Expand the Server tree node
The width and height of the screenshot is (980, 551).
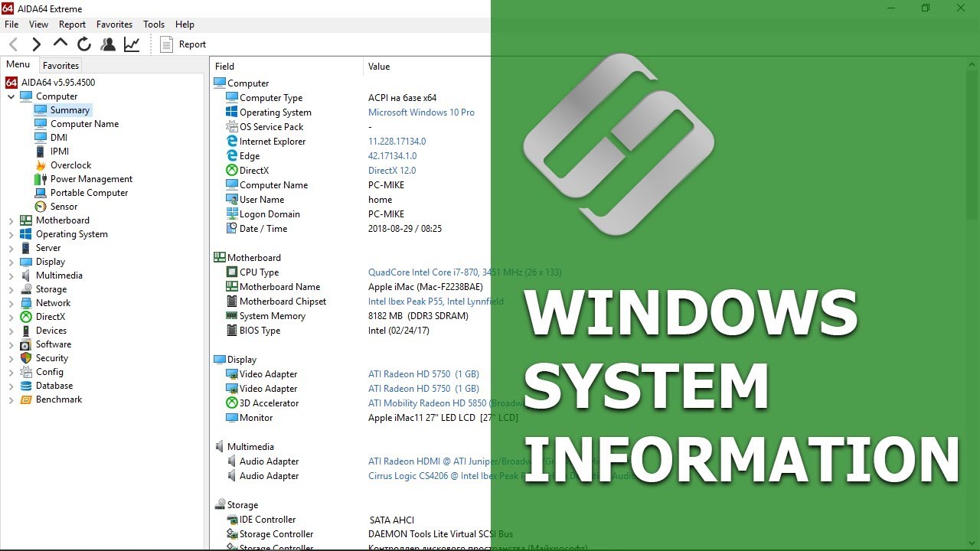tap(11, 248)
